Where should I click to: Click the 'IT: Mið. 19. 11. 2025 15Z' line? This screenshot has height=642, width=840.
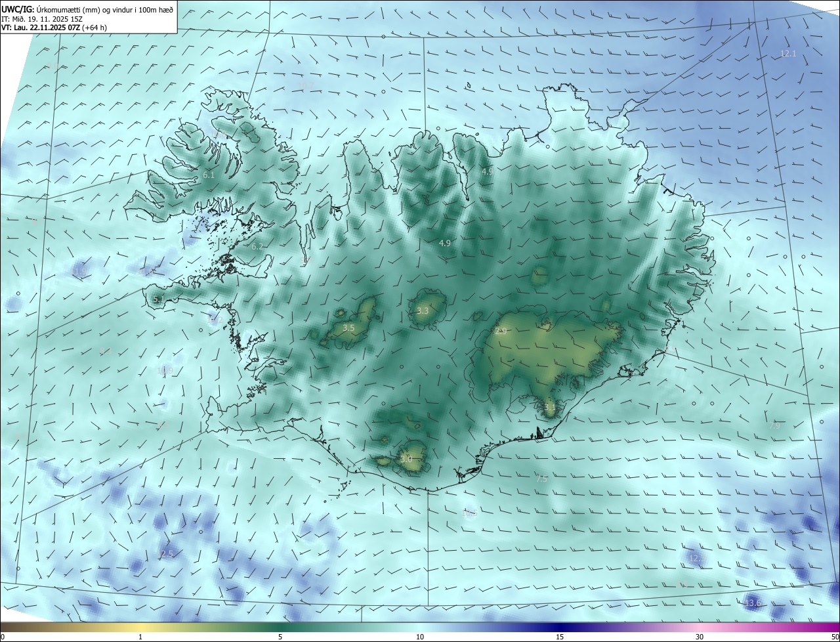click(42, 18)
